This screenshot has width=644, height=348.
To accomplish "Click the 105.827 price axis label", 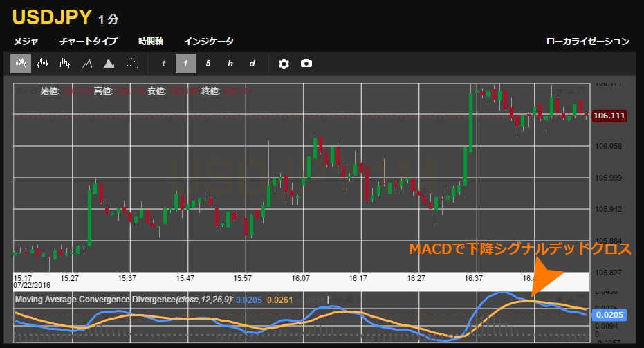I will click(x=609, y=273).
